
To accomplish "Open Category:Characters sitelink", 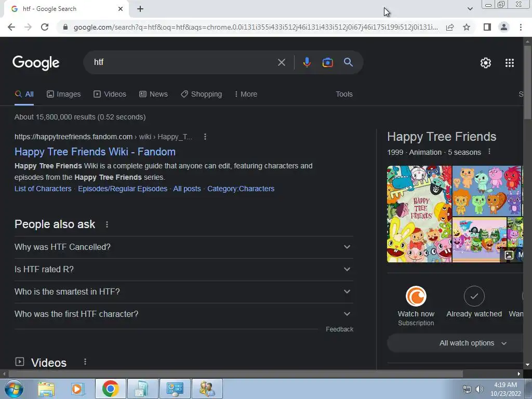I will coord(241,189).
